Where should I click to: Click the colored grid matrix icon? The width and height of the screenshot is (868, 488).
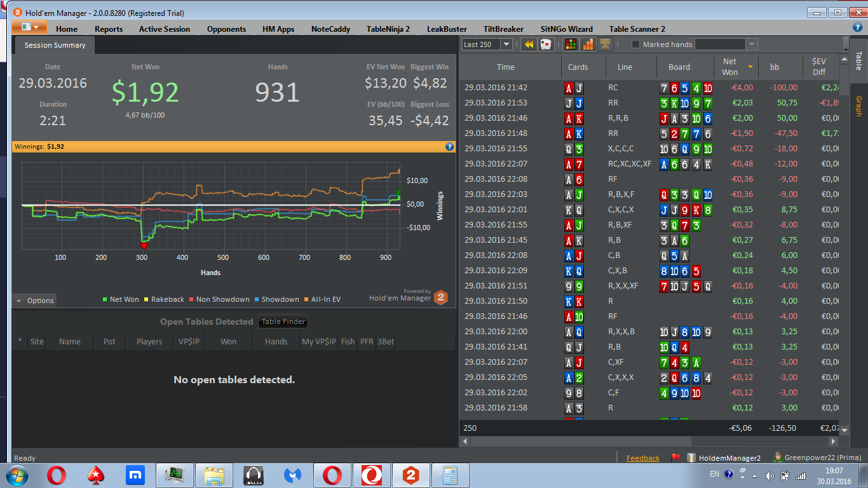coord(571,44)
